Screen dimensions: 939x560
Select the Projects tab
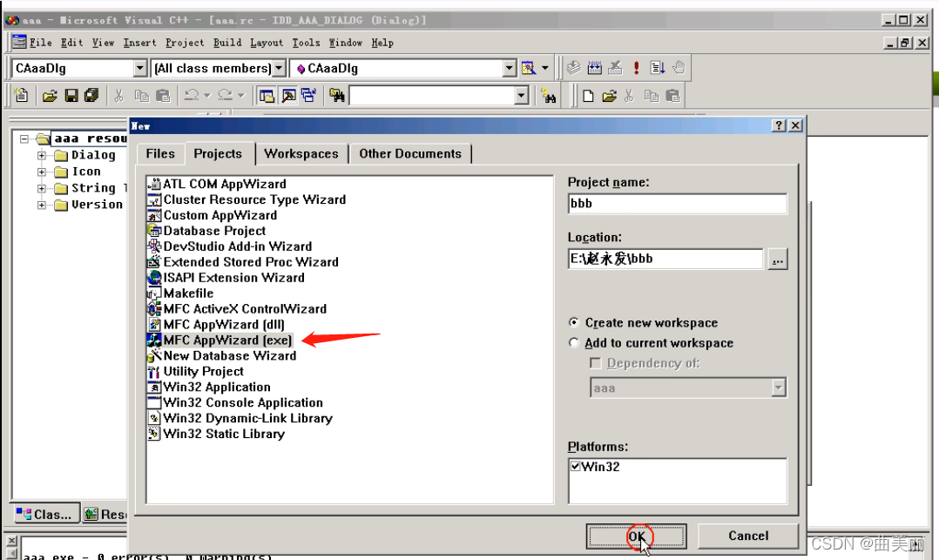pos(218,153)
